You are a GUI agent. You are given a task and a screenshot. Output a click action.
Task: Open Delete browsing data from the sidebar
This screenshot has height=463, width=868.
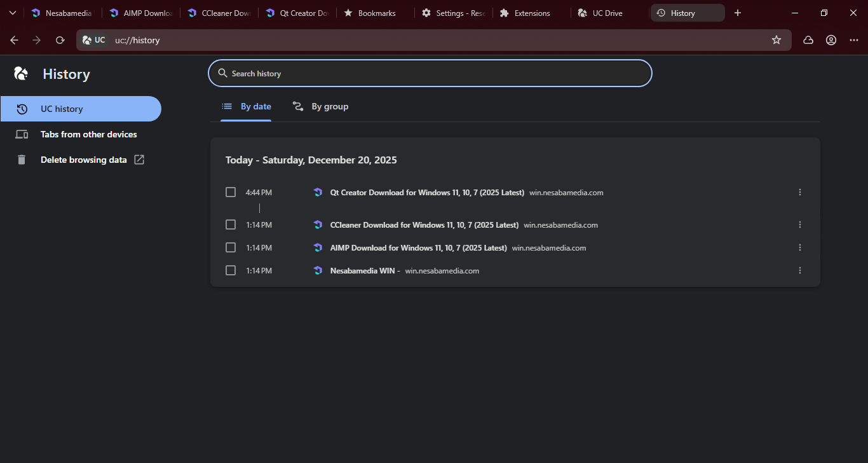click(x=83, y=160)
